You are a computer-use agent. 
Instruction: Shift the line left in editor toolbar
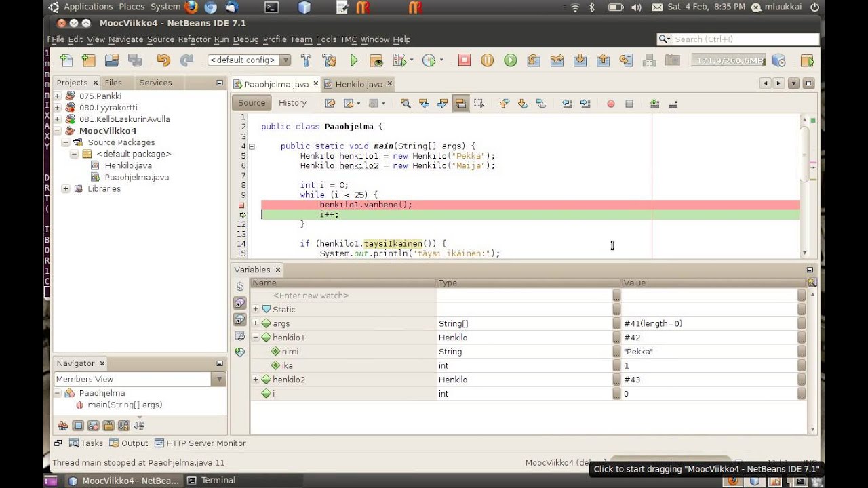[x=567, y=104]
